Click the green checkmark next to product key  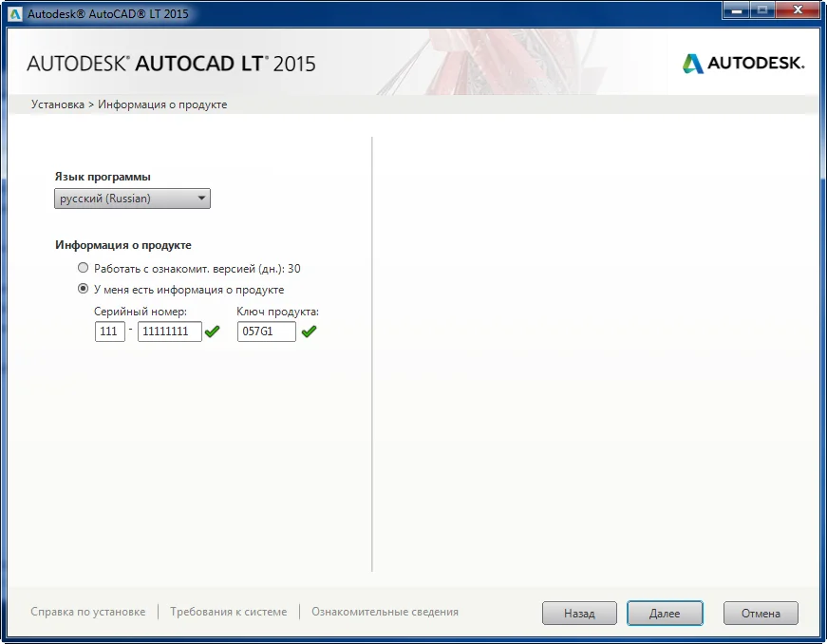coord(310,331)
